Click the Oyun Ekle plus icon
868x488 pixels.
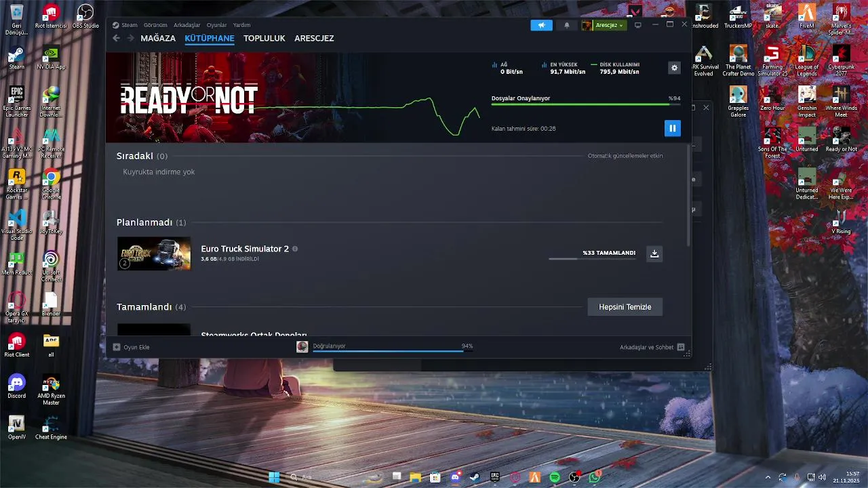(x=117, y=347)
